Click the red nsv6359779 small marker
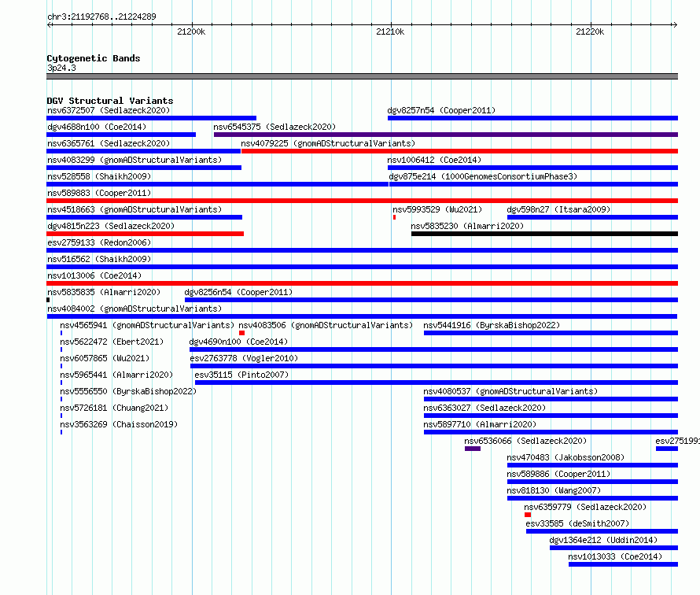This screenshot has height=595, width=700. [x=528, y=515]
